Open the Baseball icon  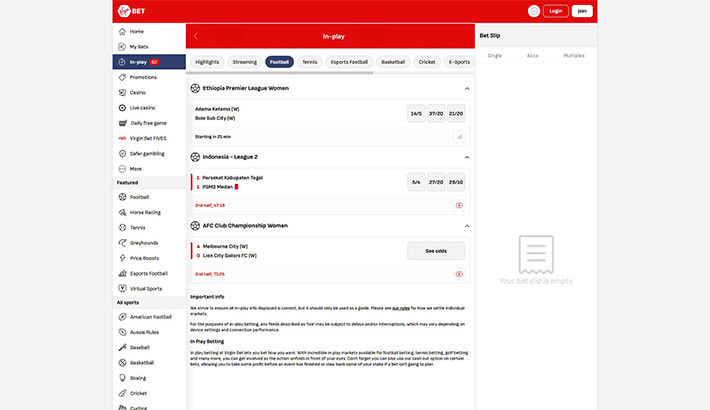[122, 347]
